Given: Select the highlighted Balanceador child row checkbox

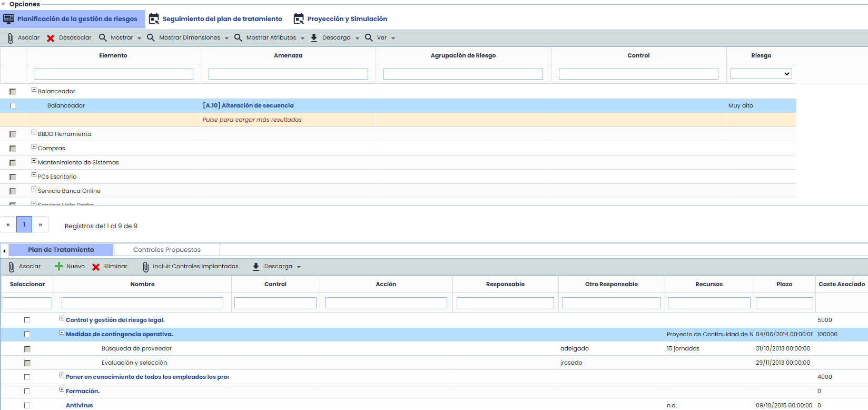Looking at the screenshot, I should (x=13, y=105).
